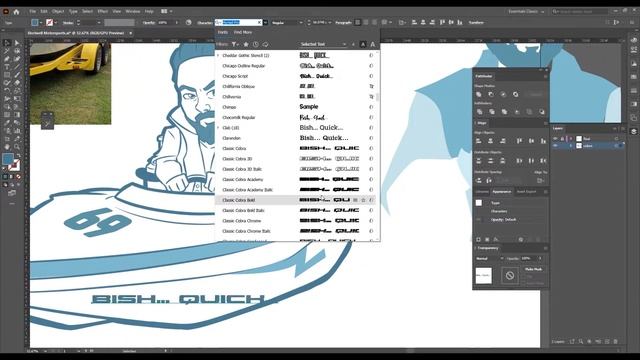Click the Pathfinder Unite shape mode icon
Screen dimensions: 640x360
point(479,94)
